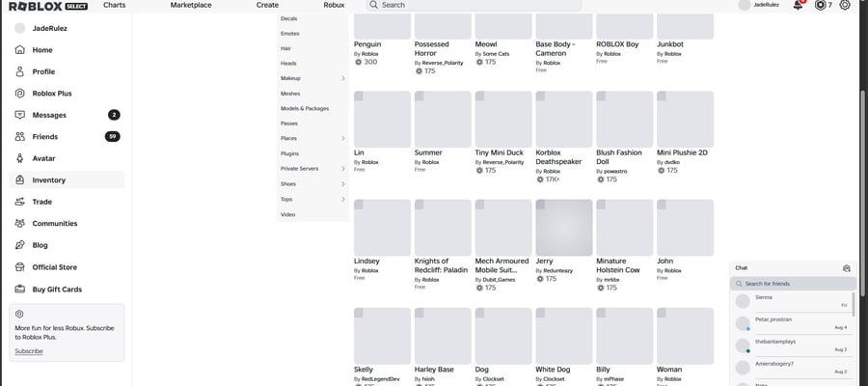This screenshot has height=386, width=868.
Task: Click the Mini Plushie 2D thumbnail
Action: [685, 119]
